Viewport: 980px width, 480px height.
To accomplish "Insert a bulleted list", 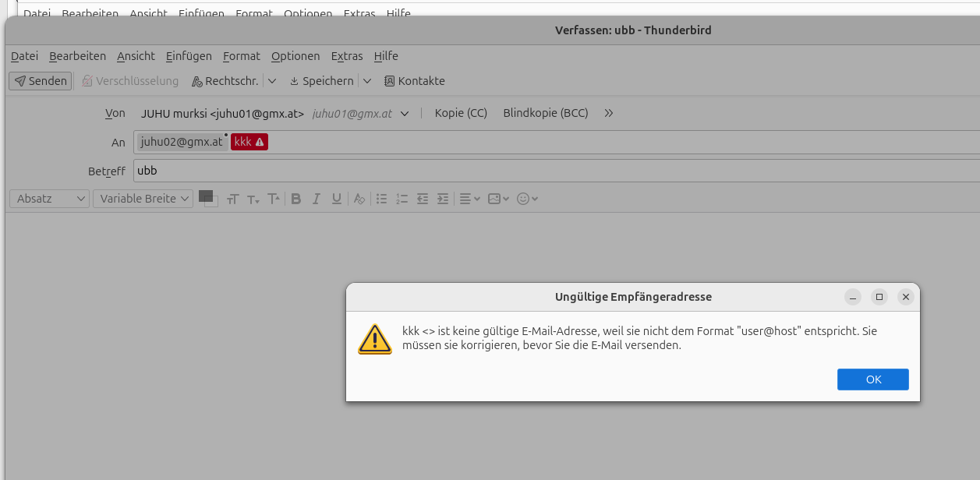I will 382,199.
